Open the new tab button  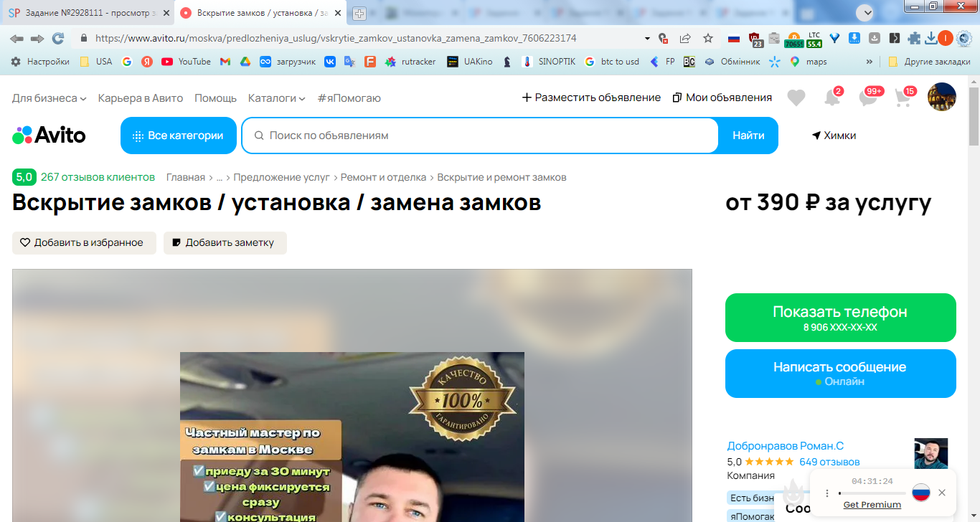coord(359,13)
